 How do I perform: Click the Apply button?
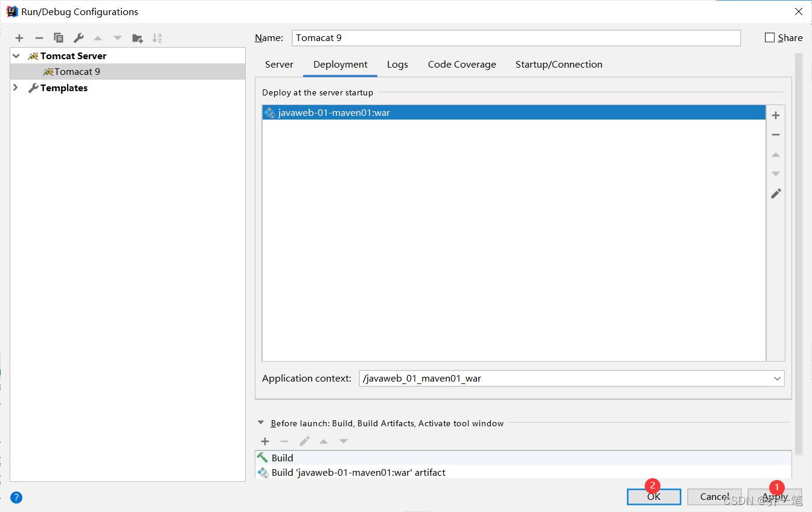pyautogui.click(x=775, y=497)
